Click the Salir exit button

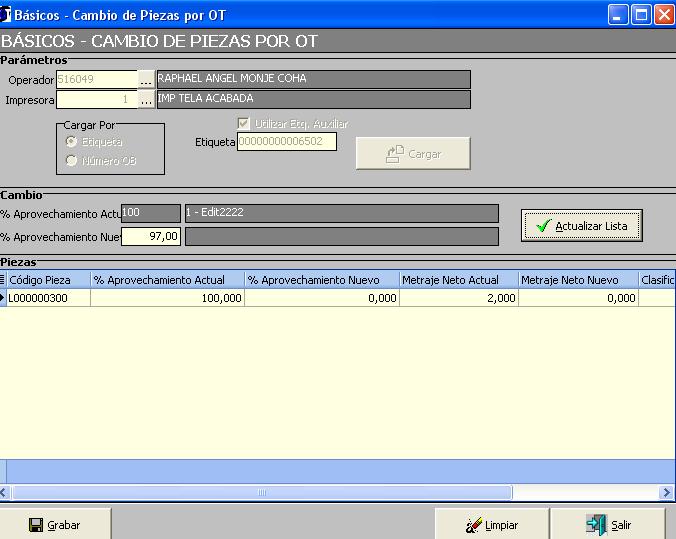[610, 524]
